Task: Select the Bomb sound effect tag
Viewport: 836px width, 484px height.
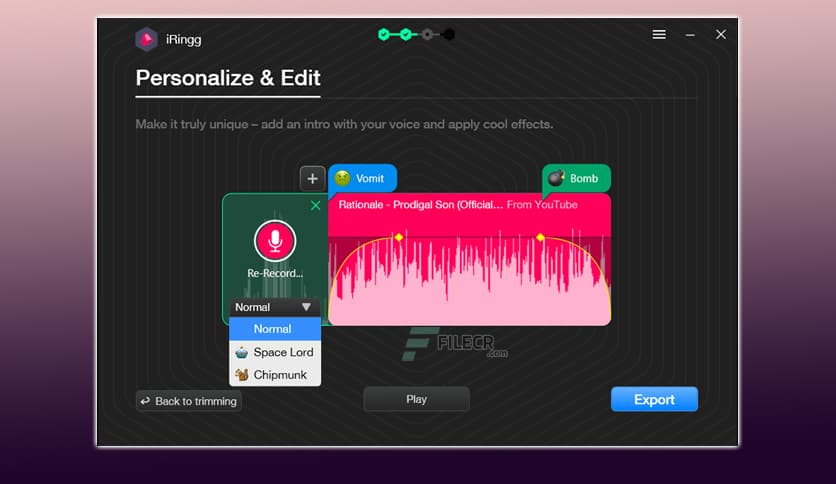Action: tap(576, 178)
